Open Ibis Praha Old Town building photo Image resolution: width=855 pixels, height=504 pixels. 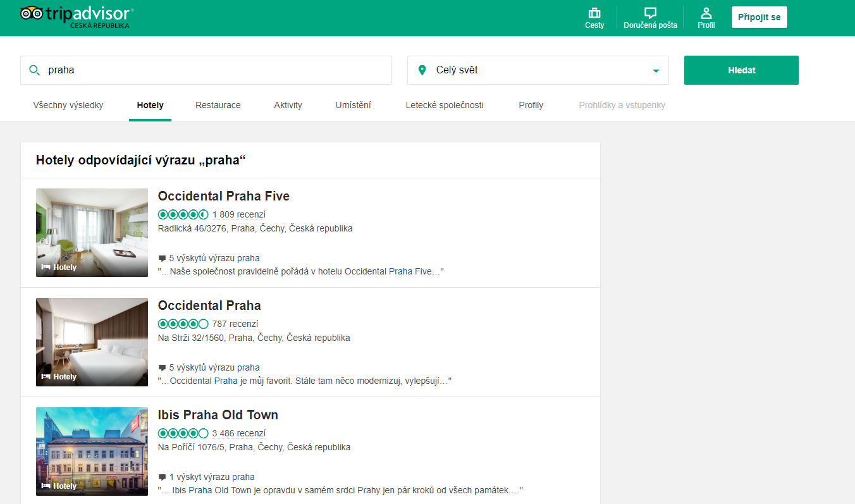(92, 452)
